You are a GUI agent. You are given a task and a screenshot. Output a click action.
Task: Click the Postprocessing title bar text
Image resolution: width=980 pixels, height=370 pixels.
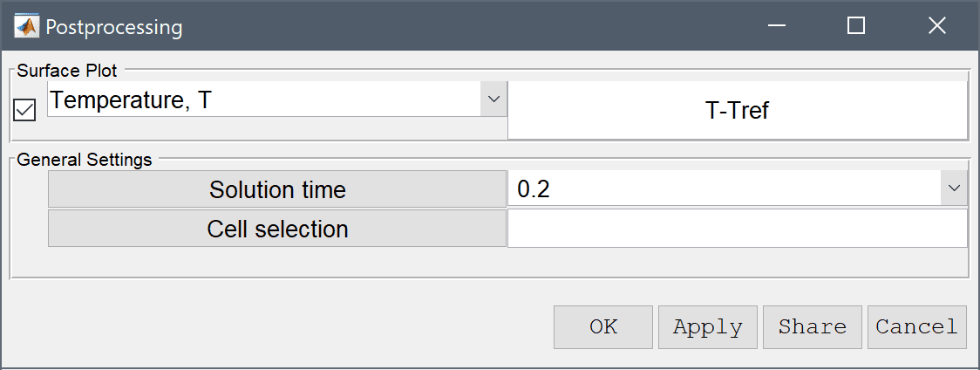pyautogui.click(x=114, y=28)
